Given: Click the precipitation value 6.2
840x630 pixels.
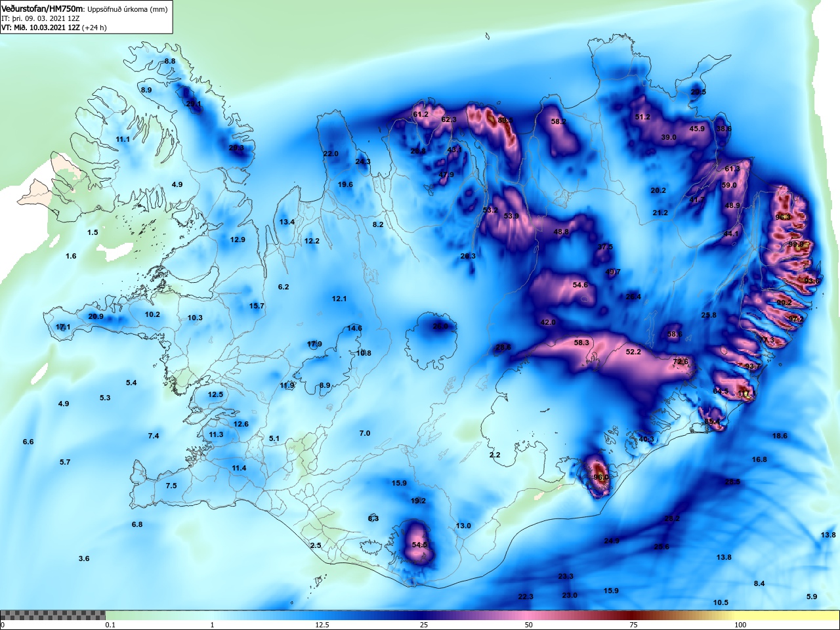Looking at the screenshot, I should (283, 287).
